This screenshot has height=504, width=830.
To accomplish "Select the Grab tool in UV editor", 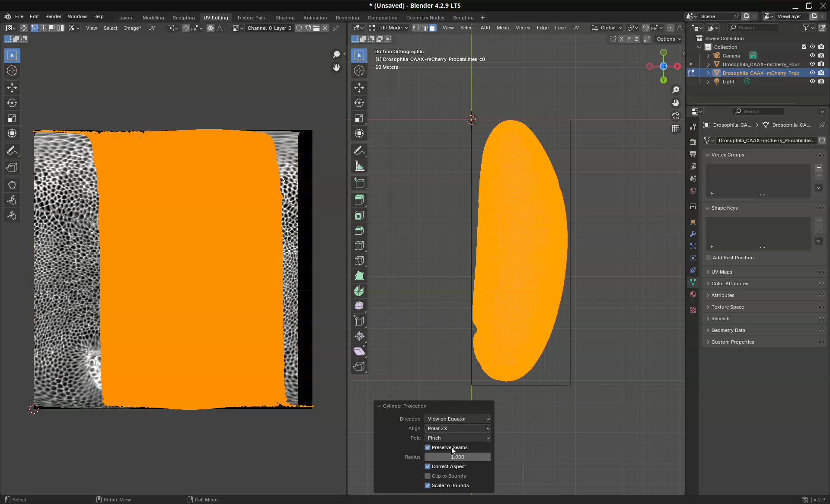I will 12,185.
